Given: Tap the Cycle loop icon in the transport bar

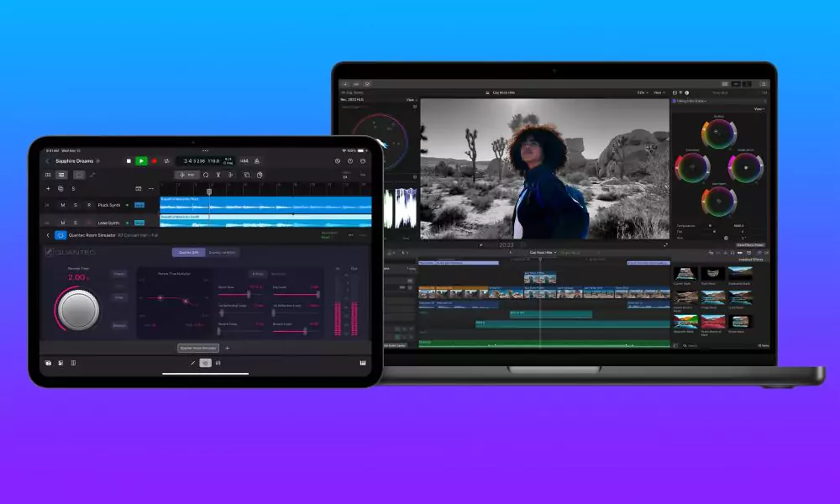Looking at the screenshot, I should [167, 161].
